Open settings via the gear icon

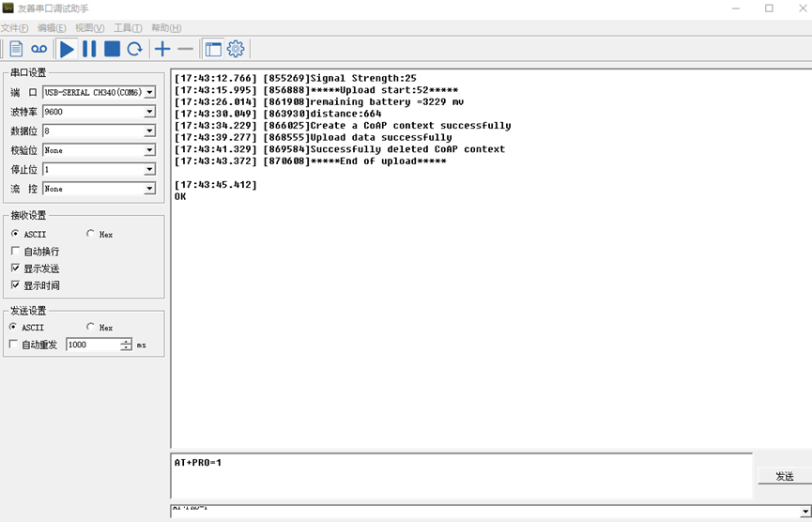[236, 49]
